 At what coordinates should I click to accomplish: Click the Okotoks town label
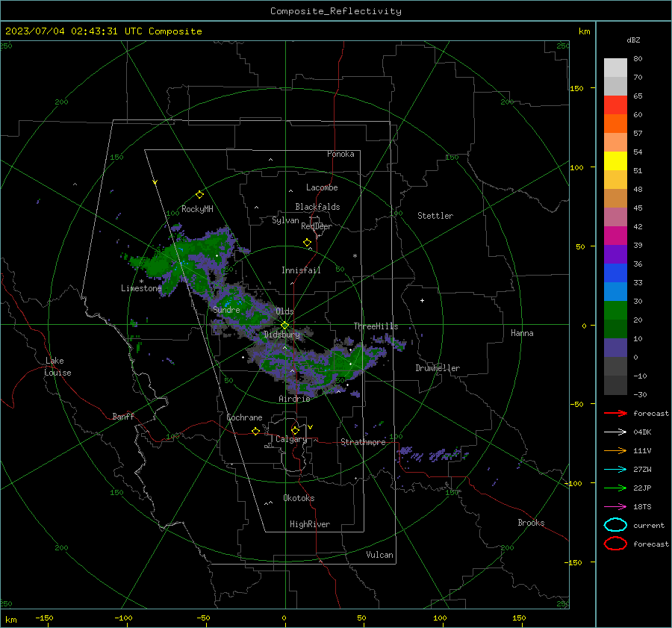coord(299,498)
